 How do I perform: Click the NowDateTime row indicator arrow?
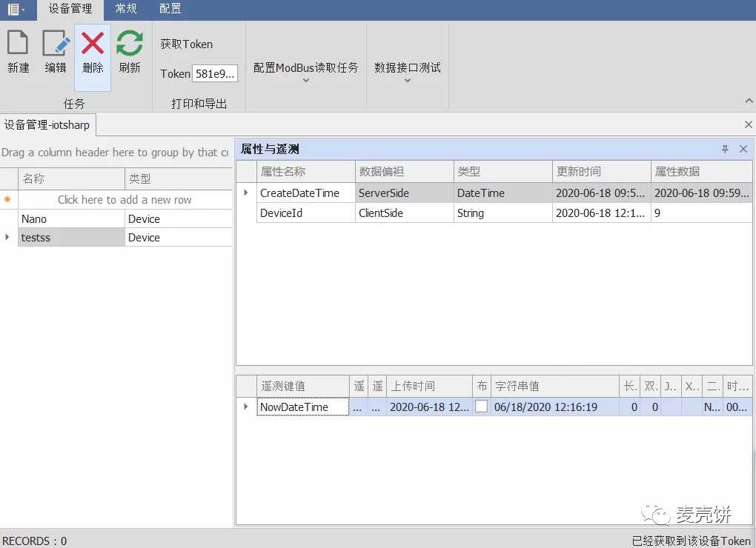(x=246, y=407)
